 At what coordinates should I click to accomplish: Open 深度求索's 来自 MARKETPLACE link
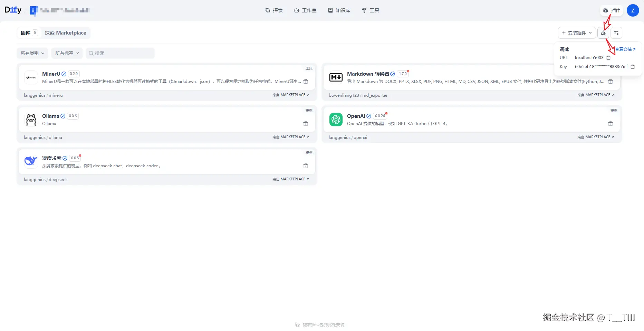(x=291, y=179)
